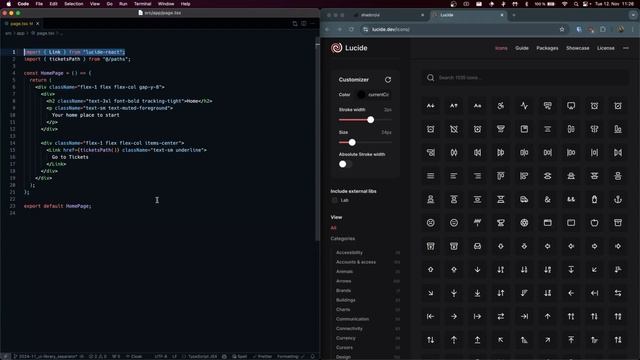Toggle Absolute Stroke width switch

345,164
